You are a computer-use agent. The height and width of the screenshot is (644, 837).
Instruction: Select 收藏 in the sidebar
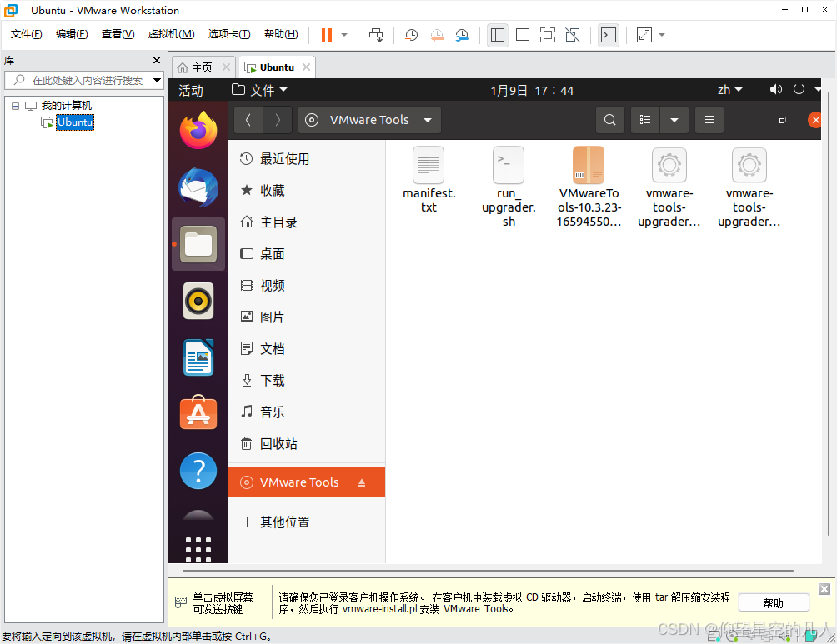(x=307, y=191)
